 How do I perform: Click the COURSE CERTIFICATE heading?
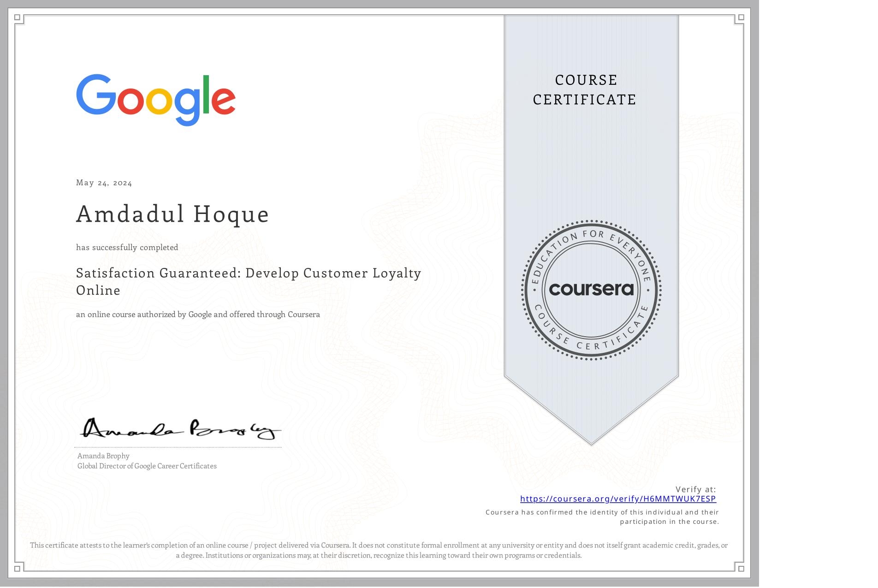point(585,90)
